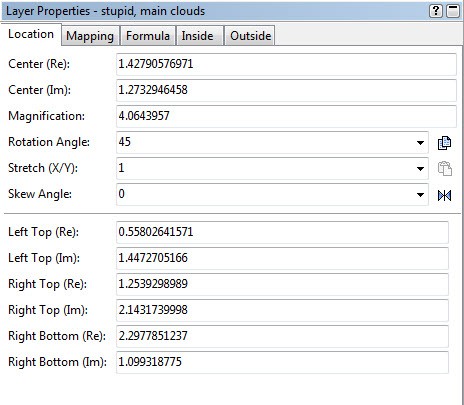The image size is (464, 405).
Task: Open the Rotation Angle dropdown
Action: click(x=420, y=143)
